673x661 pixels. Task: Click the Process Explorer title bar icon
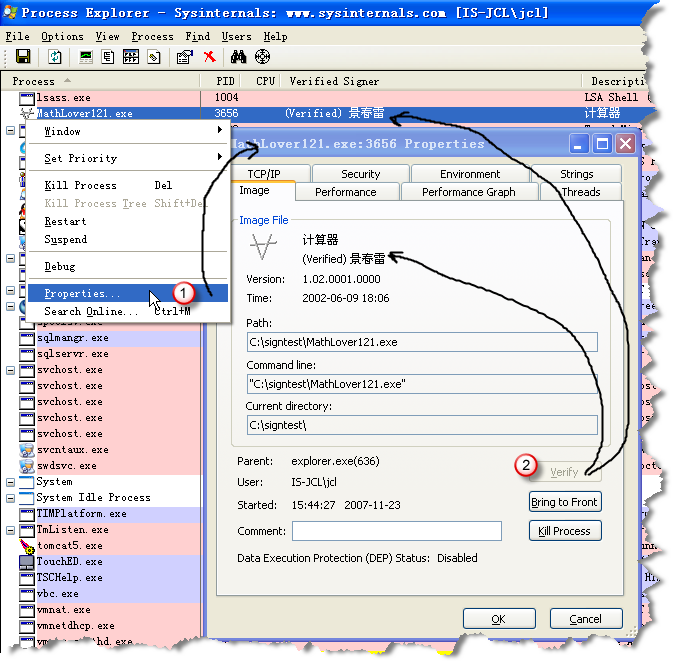pos(9,12)
